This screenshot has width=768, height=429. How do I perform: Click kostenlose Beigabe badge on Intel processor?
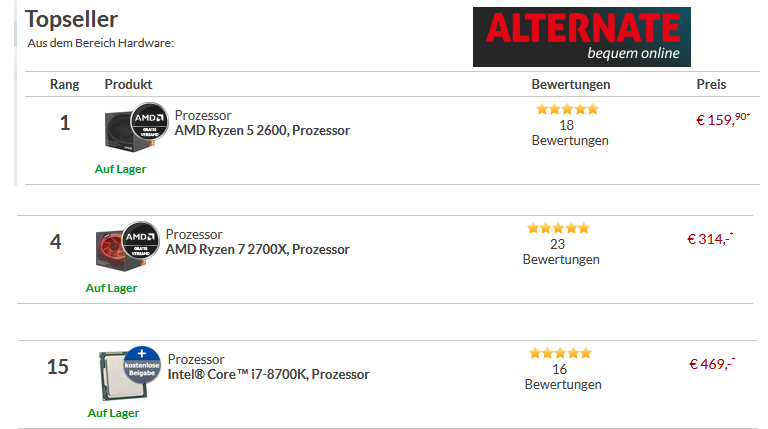tap(142, 365)
